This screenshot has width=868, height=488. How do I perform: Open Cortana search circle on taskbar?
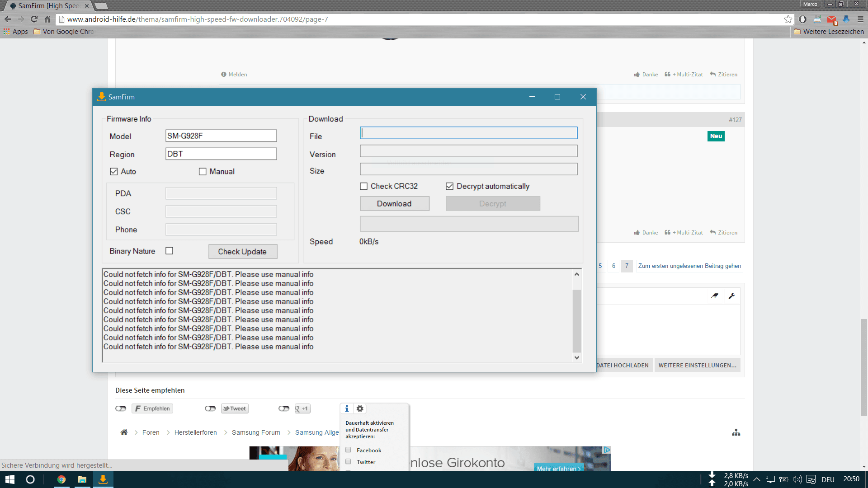pyautogui.click(x=30, y=479)
